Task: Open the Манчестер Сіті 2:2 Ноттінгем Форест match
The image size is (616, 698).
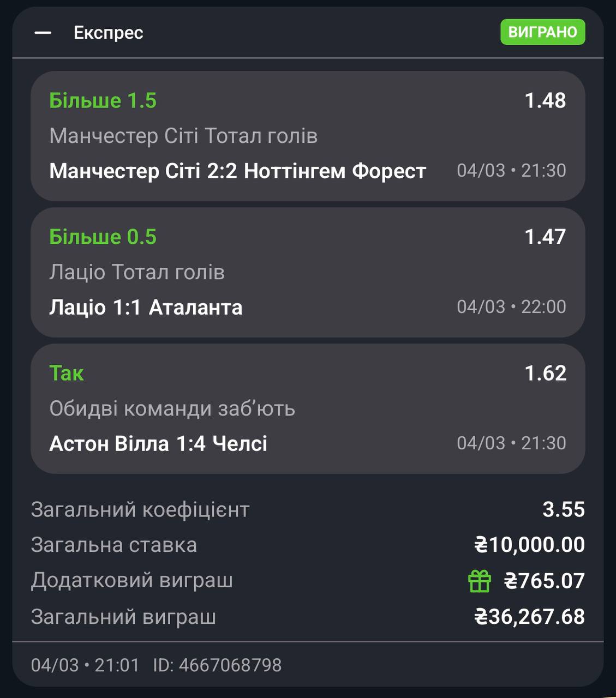Action: pyautogui.click(x=237, y=171)
